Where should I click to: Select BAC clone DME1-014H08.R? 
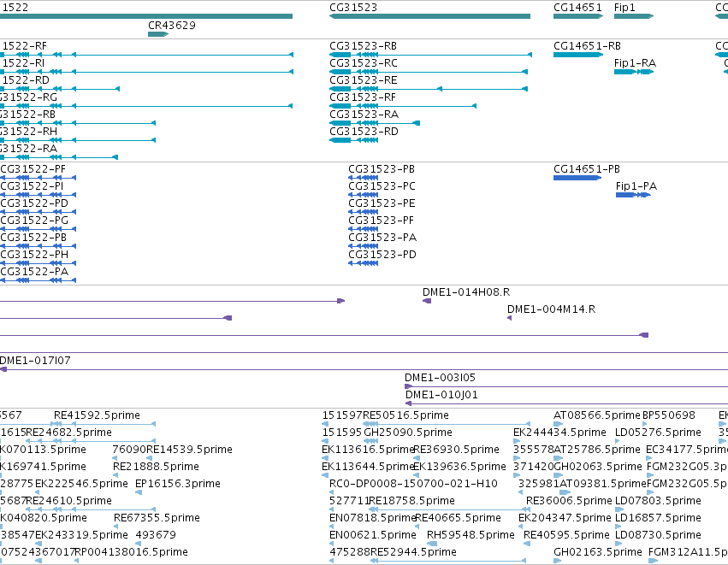point(465,292)
